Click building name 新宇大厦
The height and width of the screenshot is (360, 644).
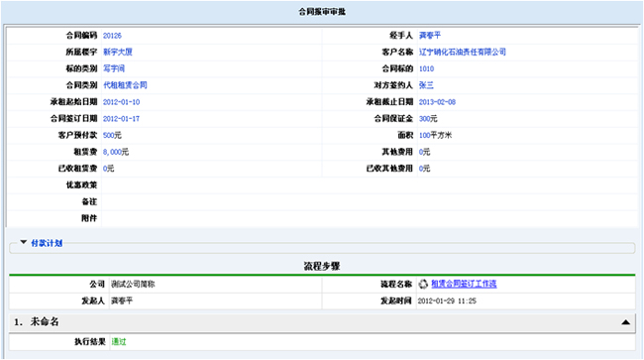(118, 53)
